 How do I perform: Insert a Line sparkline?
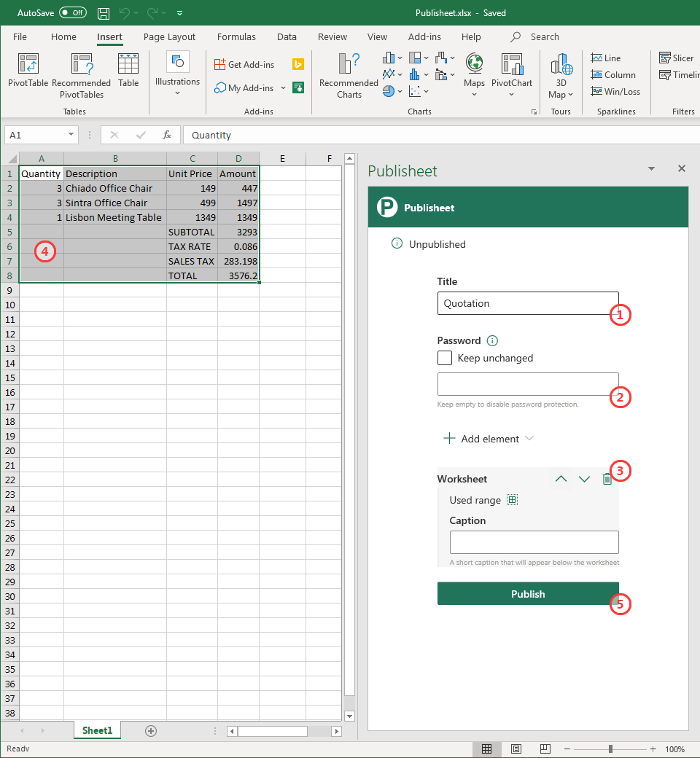tap(606, 58)
